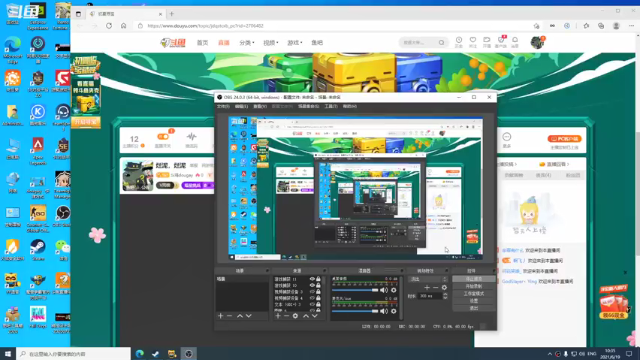The width and height of the screenshot is (640, 360).
Task: Open desktop audio settings gear in mixer
Action: point(393,290)
